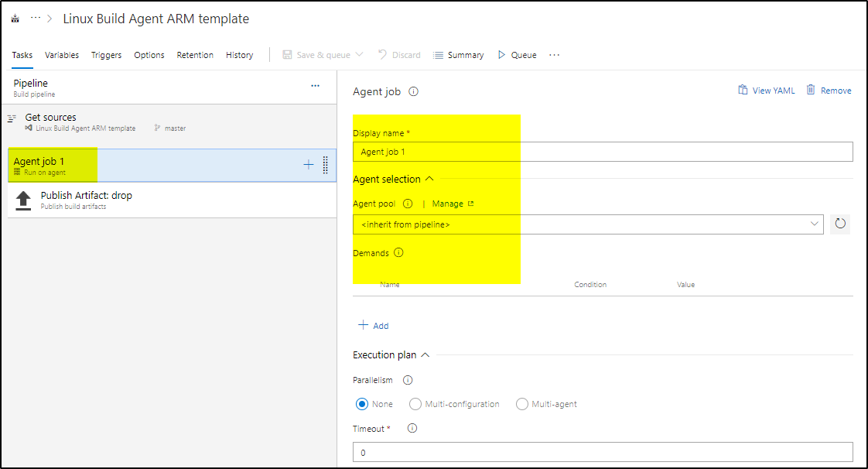Screen dimensions: 868x469
Task: Click the refresh agent pool icon
Action: (x=840, y=224)
